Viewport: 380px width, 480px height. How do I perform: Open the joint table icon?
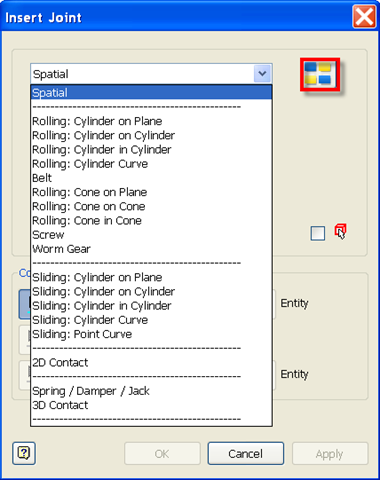click(320, 74)
